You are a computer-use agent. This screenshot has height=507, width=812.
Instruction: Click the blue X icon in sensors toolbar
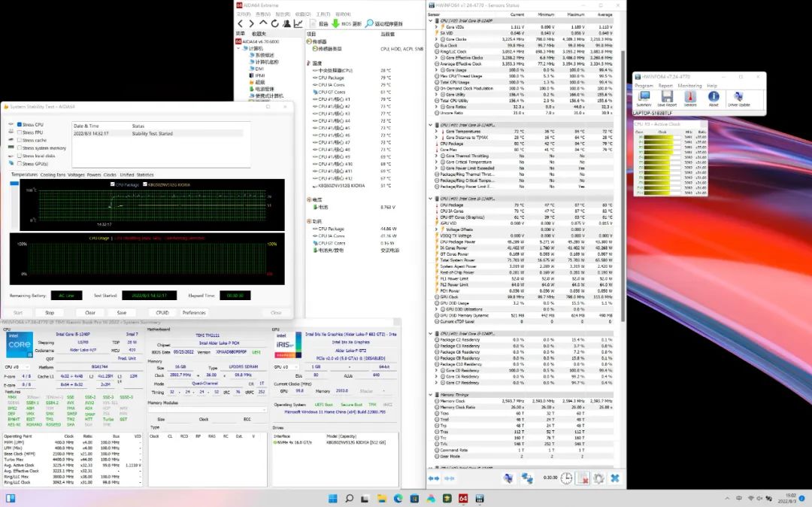point(614,478)
